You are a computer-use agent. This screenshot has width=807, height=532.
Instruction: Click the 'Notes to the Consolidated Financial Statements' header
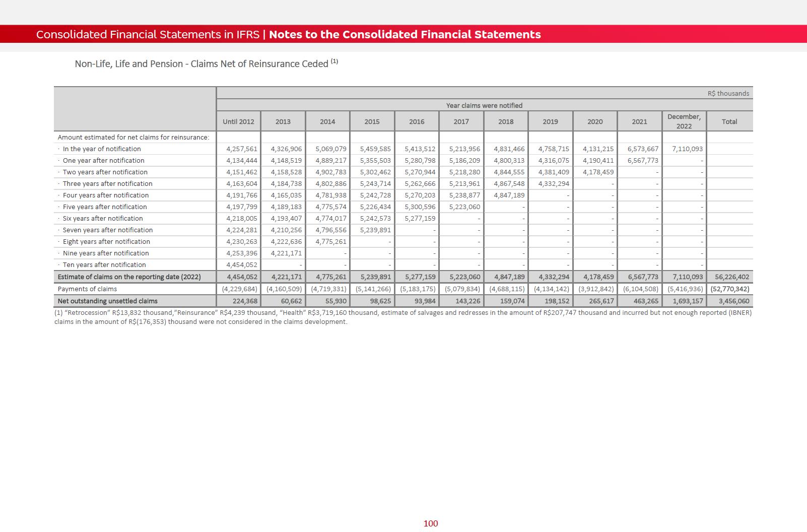click(x=405, y=34)
